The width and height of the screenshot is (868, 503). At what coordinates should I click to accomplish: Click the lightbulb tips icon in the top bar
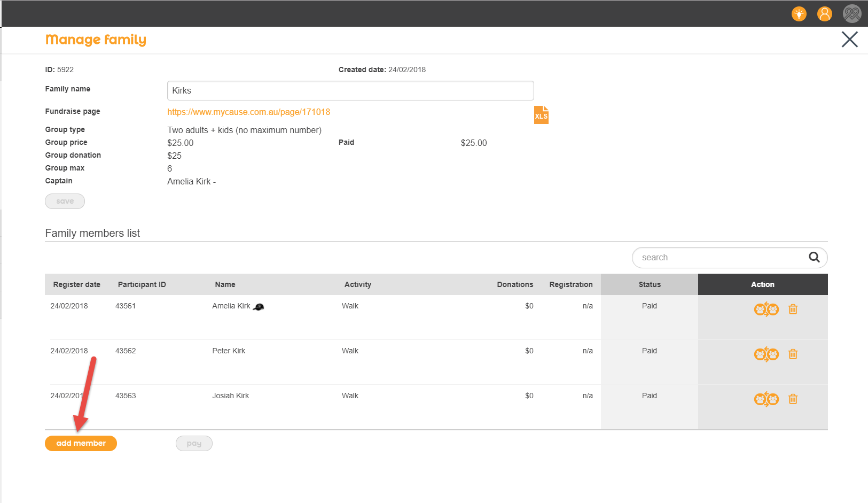799,14
